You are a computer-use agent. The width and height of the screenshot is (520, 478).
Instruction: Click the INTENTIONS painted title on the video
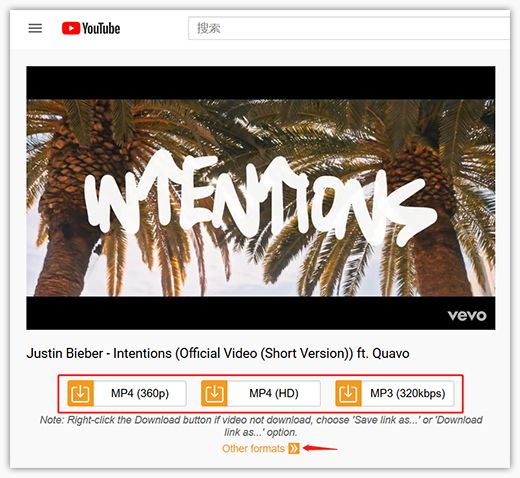coord(260,197)
